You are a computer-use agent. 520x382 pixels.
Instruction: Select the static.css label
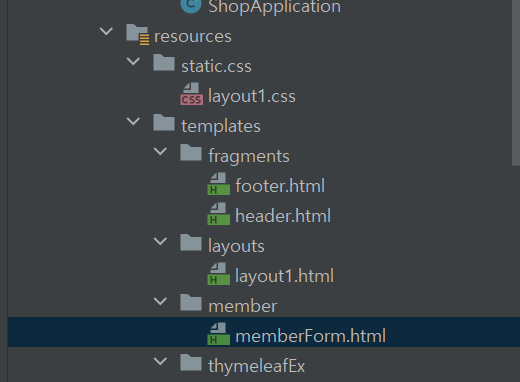pyautogui.click(x=217, y=66)
